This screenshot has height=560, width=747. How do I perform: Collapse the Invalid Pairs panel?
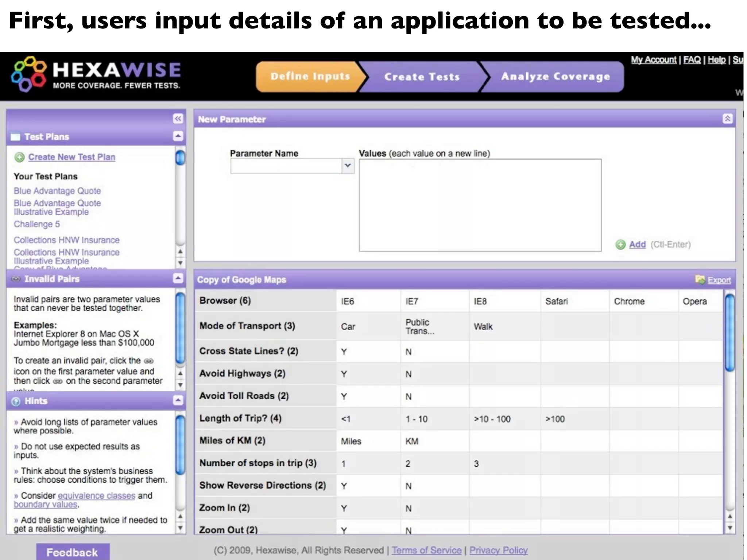click(178, 279)
